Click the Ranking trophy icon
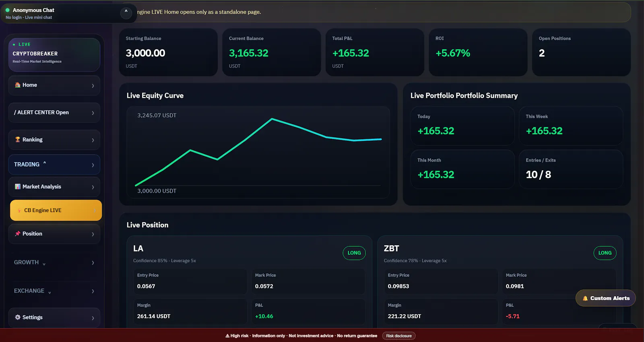The image size is (644, 342). 18,140
